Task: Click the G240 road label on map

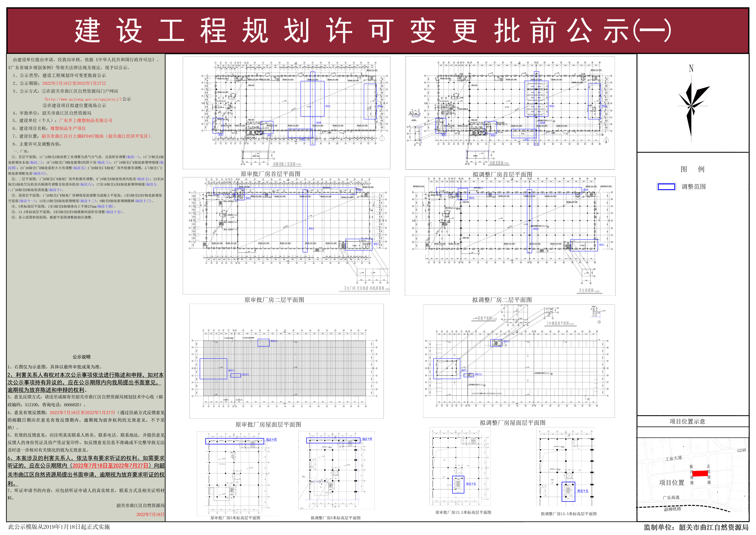Action: 741,450
